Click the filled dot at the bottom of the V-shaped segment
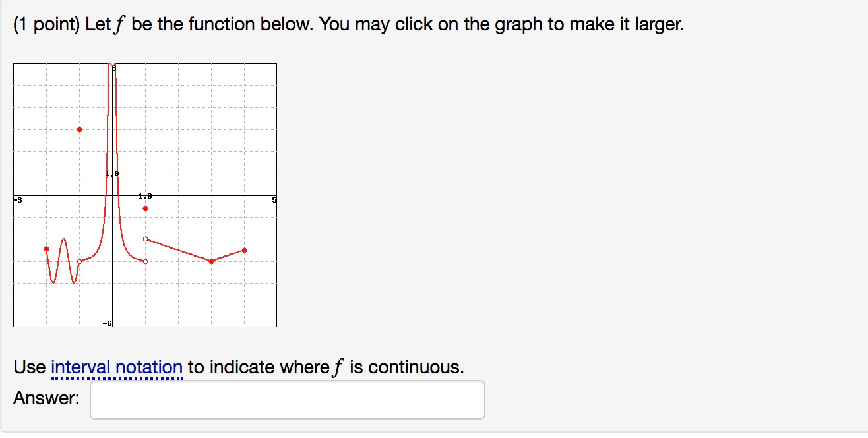This screenshot has height=438, width=868. pyautogui.click(x=211, y=261)
